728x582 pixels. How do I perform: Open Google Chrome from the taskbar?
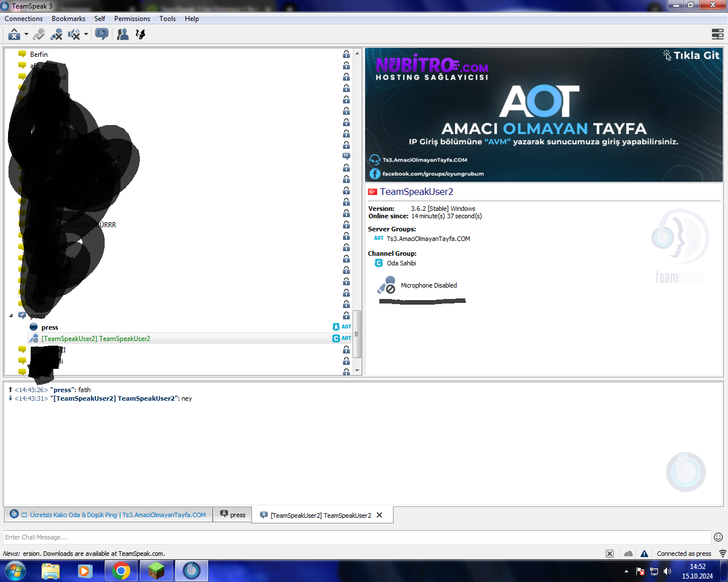pyautogui.click(x=121, y=571)
